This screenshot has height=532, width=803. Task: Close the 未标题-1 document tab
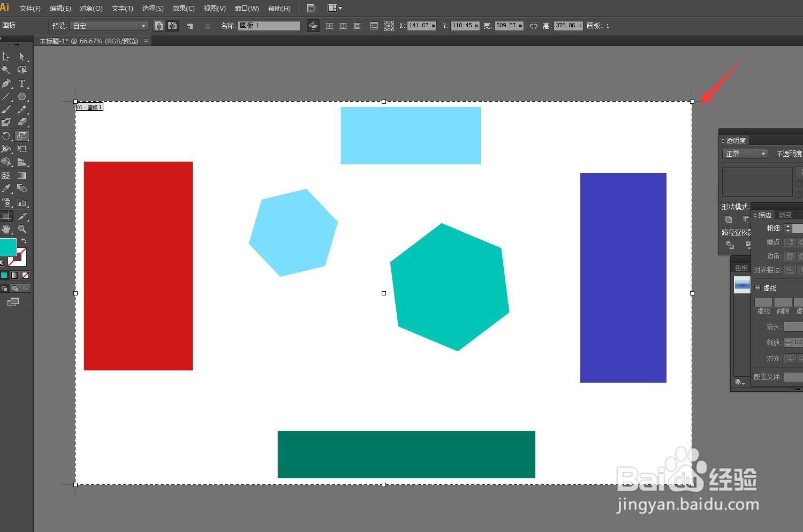146,41
